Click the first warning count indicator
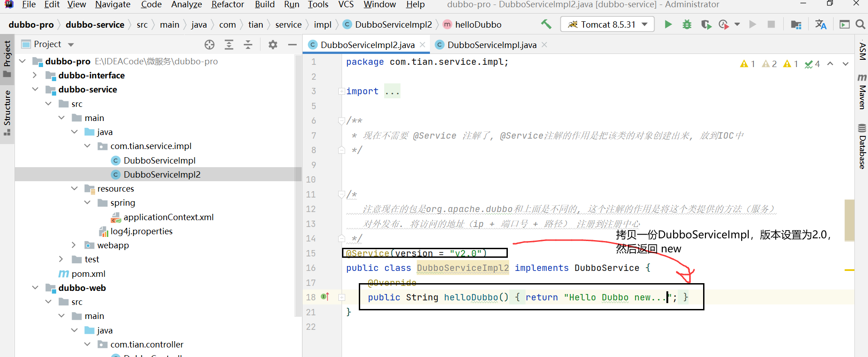 coord(747,64)
